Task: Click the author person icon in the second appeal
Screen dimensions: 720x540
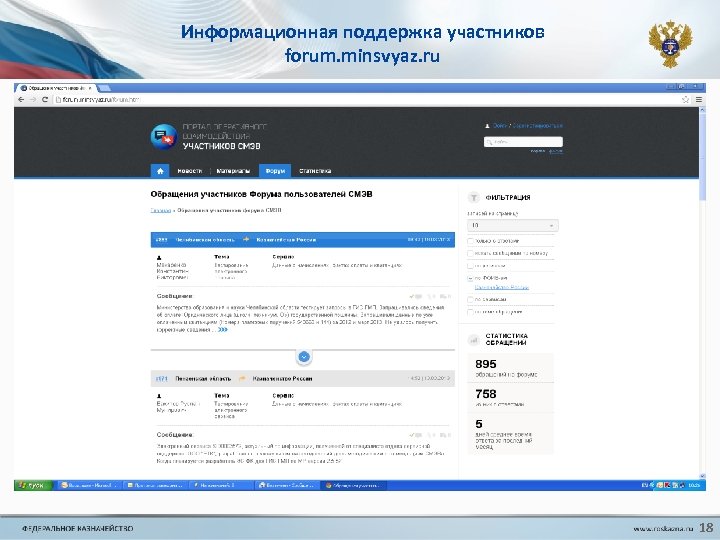Action: click(x=159, y=396)
